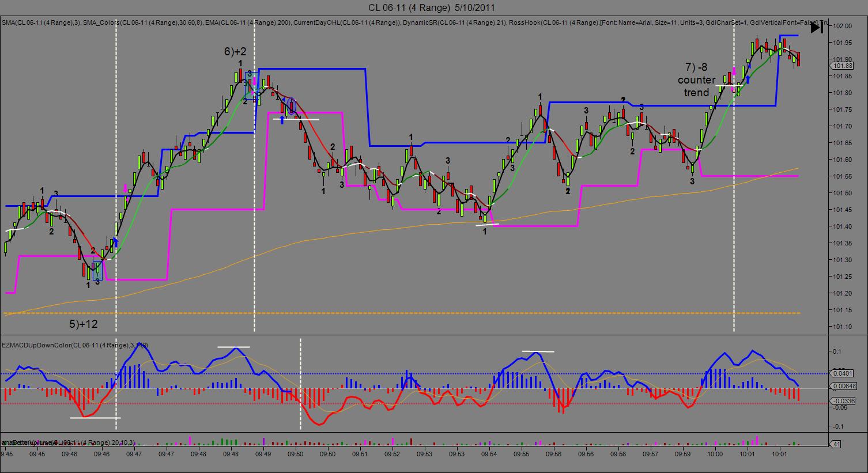Click the 09:49 time axis label
The height and width of the screenshot is (473, 868).
tap(264, 454)
